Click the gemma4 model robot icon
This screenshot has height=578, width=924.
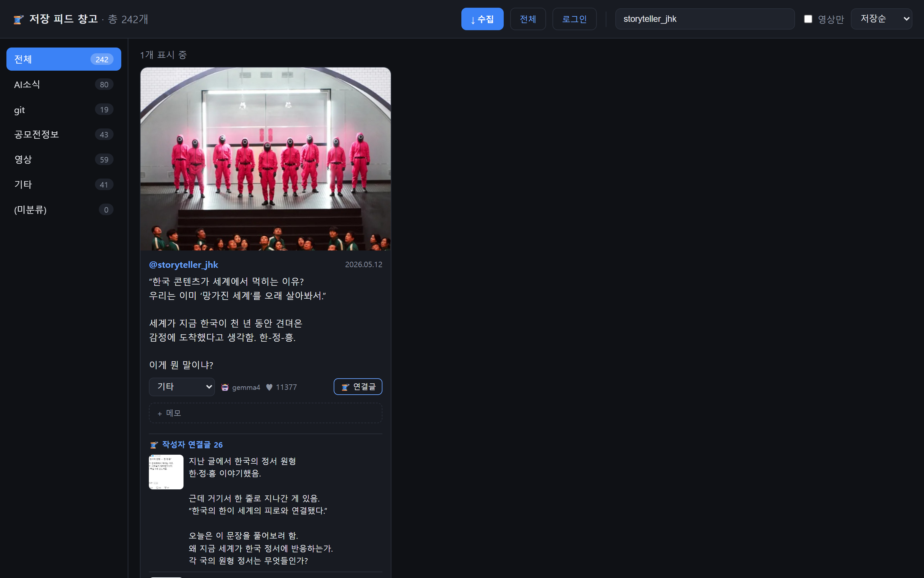point(225,387)
